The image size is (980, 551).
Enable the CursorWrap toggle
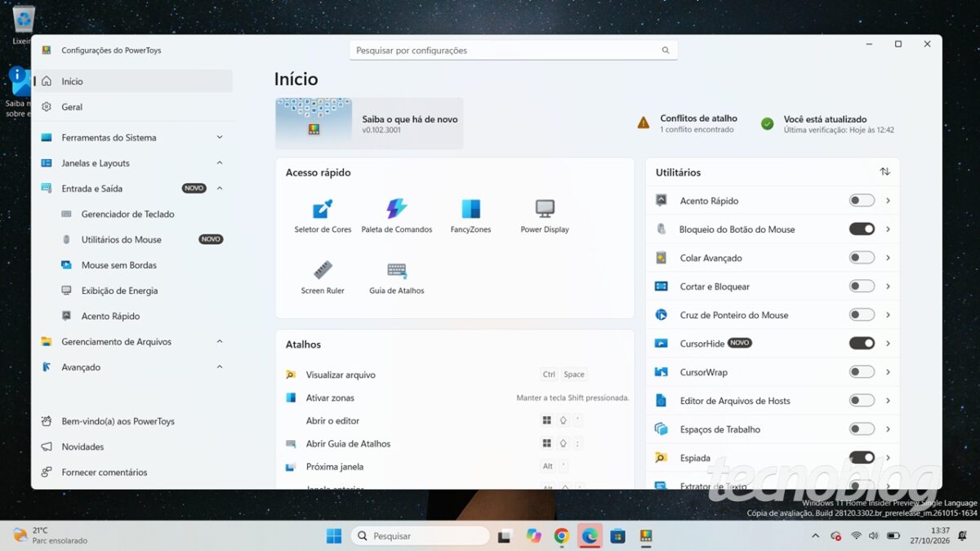862,372
